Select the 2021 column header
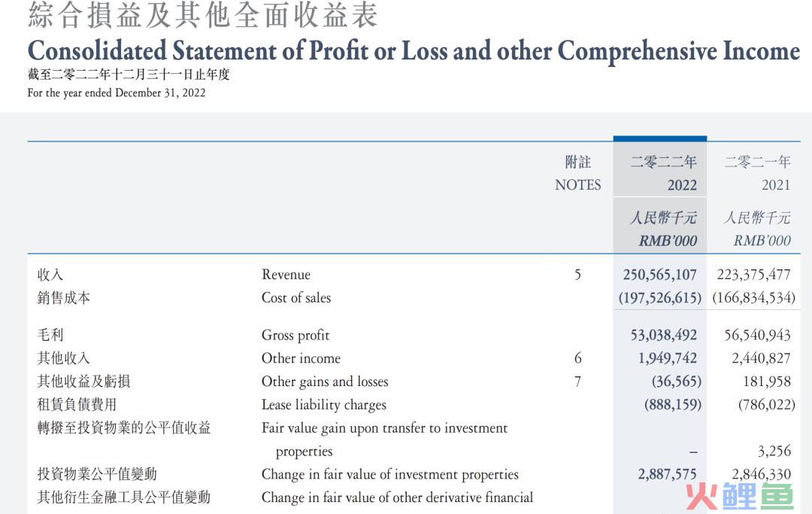Viewport: 812px width, 514px height. click(x=776, y=185)
